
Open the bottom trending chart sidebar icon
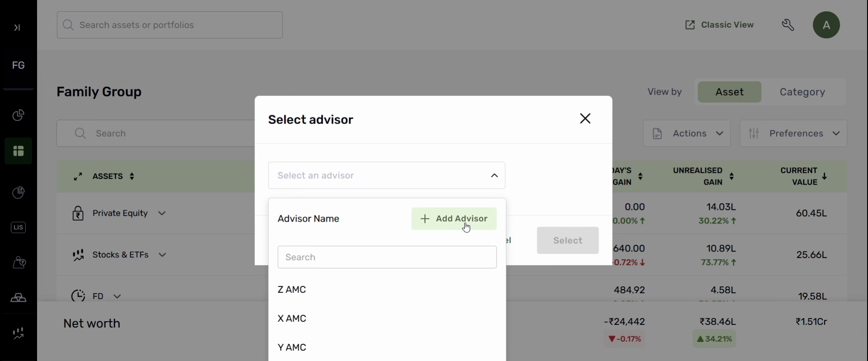point(18,334)
